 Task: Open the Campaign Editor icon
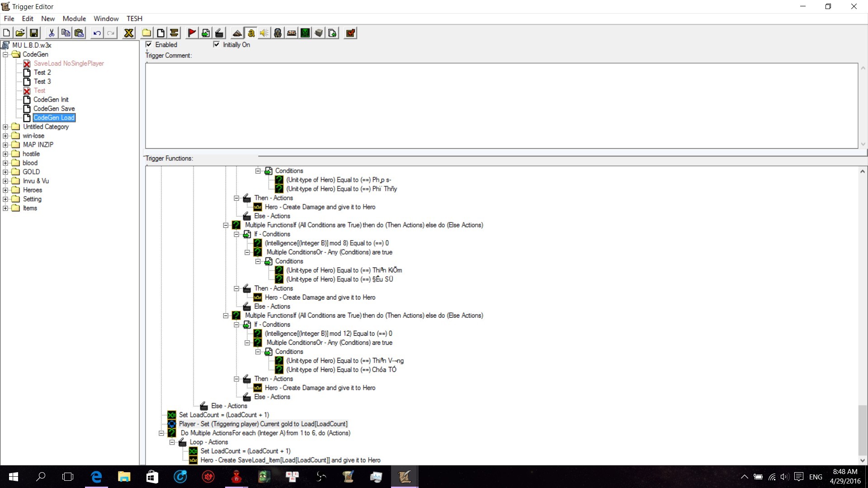click(292, 33)
